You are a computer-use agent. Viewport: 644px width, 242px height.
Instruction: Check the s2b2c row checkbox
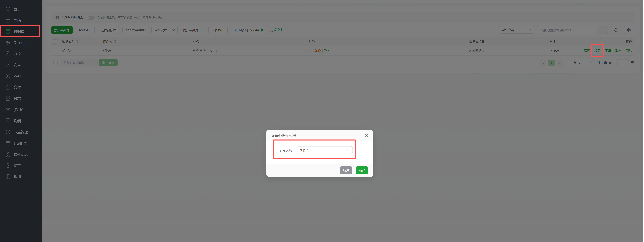click(x=55, y=51)
